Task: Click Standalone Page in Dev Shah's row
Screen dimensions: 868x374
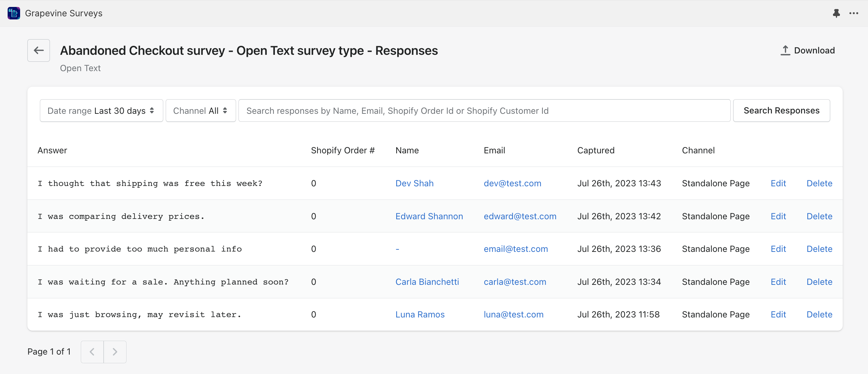Action: pos(716,183)
